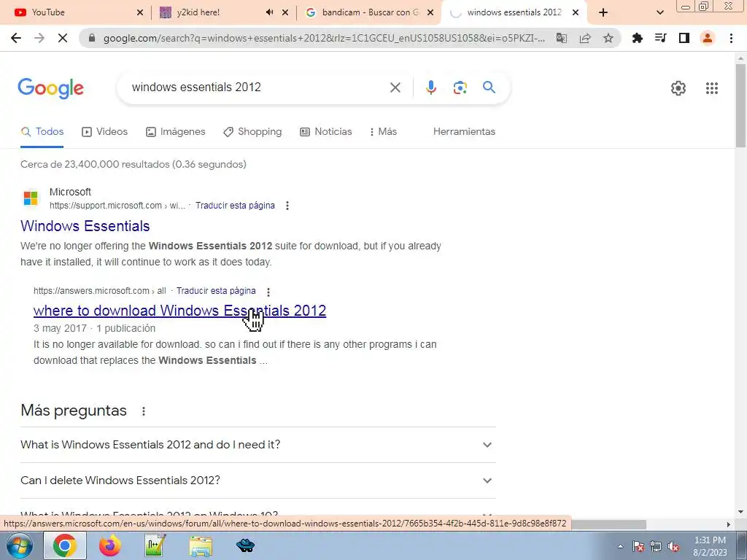Launch Firefox from the taskbar
The width and height of the screenshot is (747, 560).
[110, 545]
